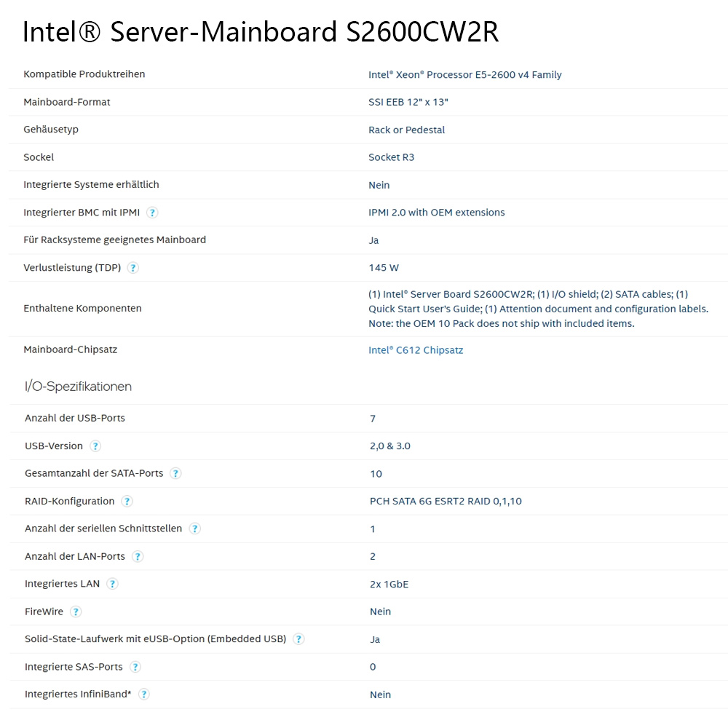
Task: Click the Mainboard-Format label
Action: 67,102
